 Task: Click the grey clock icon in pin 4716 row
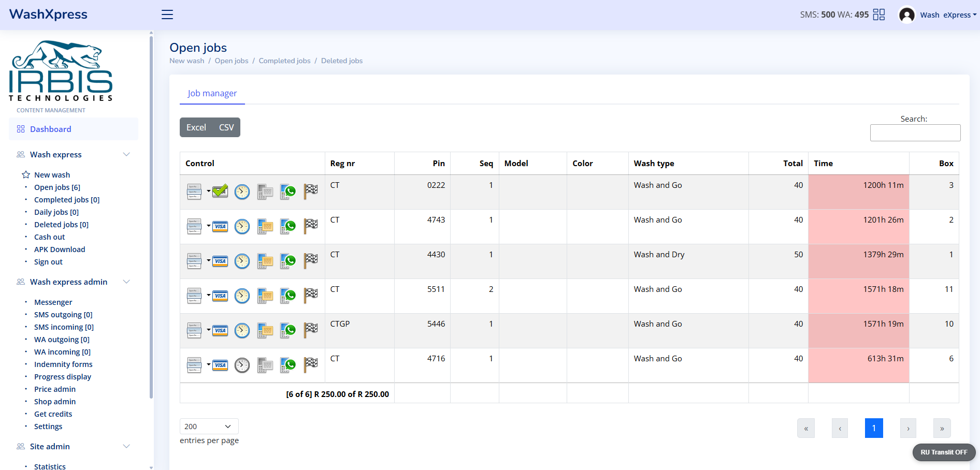(x=242, y=365)
